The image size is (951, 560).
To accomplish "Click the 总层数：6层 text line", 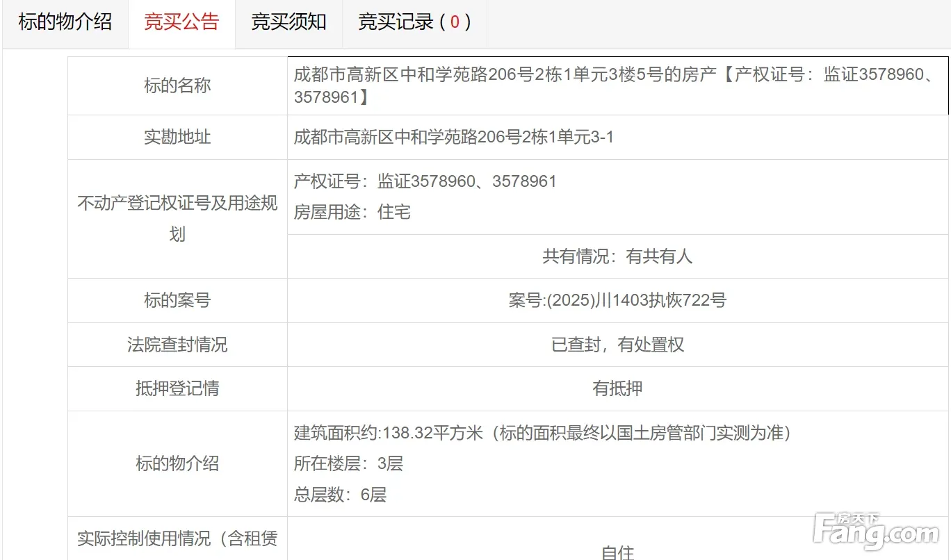I will (x=340, y=495).
